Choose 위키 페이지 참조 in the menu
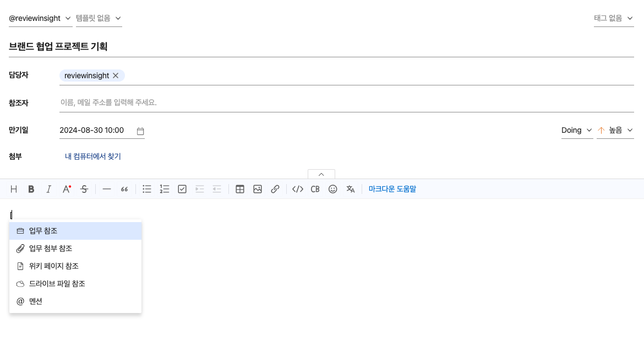Image resolution: width=644 pixels, height=345 pixels. [x=54, y=266]
